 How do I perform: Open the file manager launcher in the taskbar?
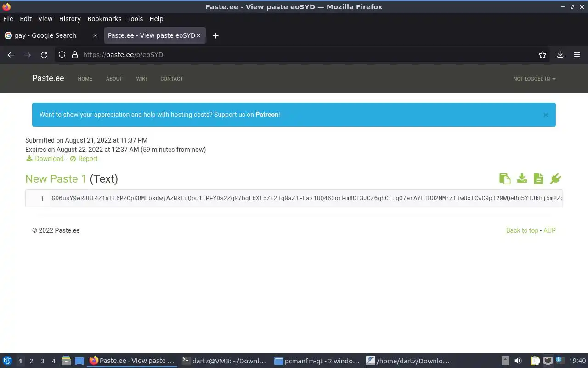tap(66, 361)
